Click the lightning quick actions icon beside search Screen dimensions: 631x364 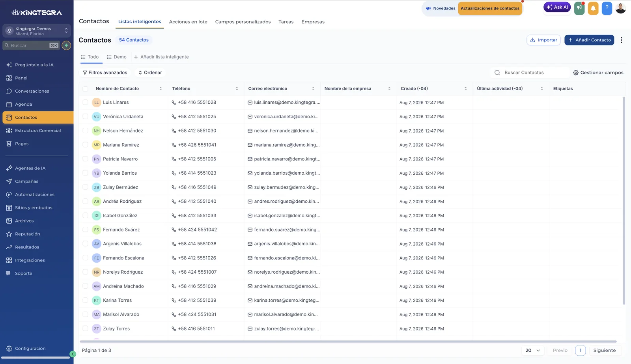tap(67, 45)
